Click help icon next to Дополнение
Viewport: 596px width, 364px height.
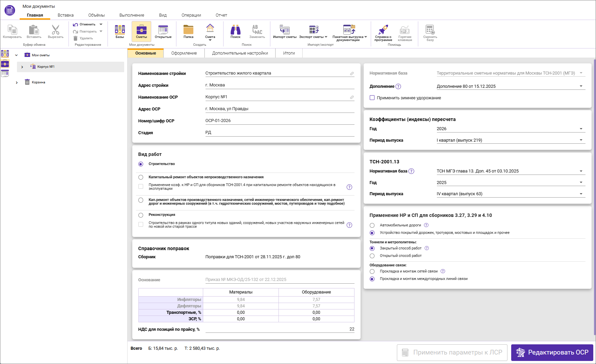tap(398, 86)
